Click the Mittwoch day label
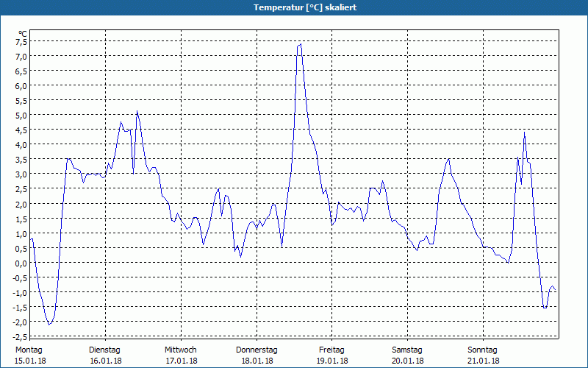Viewport: 588px width, 368px height. point(181,350)
